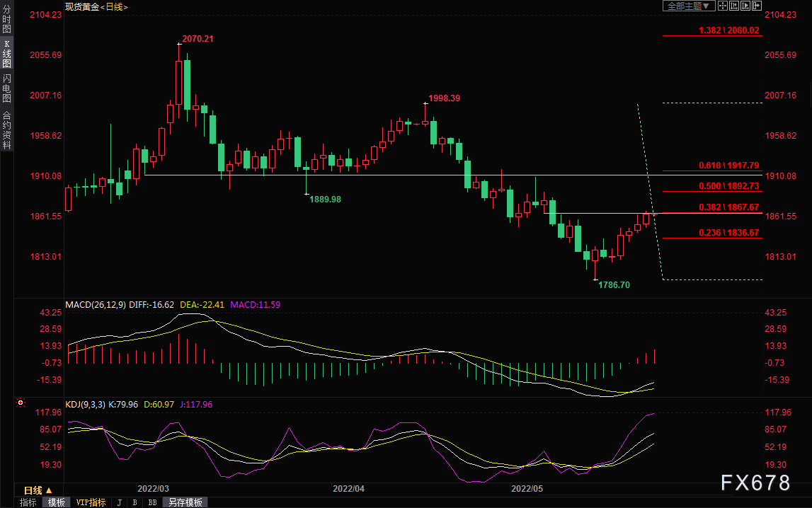Click the expand chart axis icon

pyautogui.click(x=745, y=6)
